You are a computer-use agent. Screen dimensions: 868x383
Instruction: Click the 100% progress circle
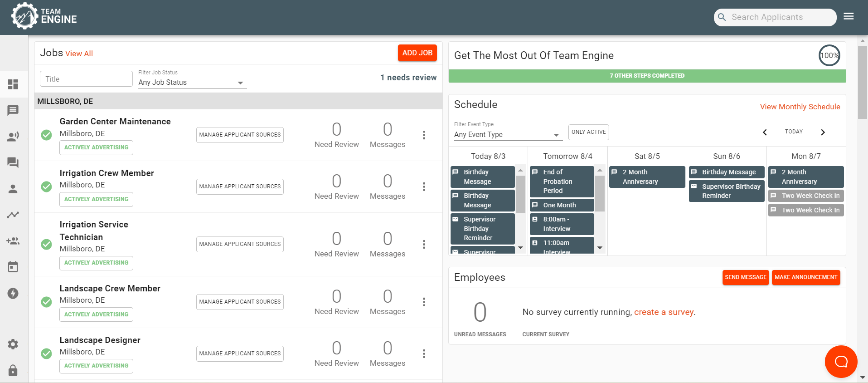[829, 55]
